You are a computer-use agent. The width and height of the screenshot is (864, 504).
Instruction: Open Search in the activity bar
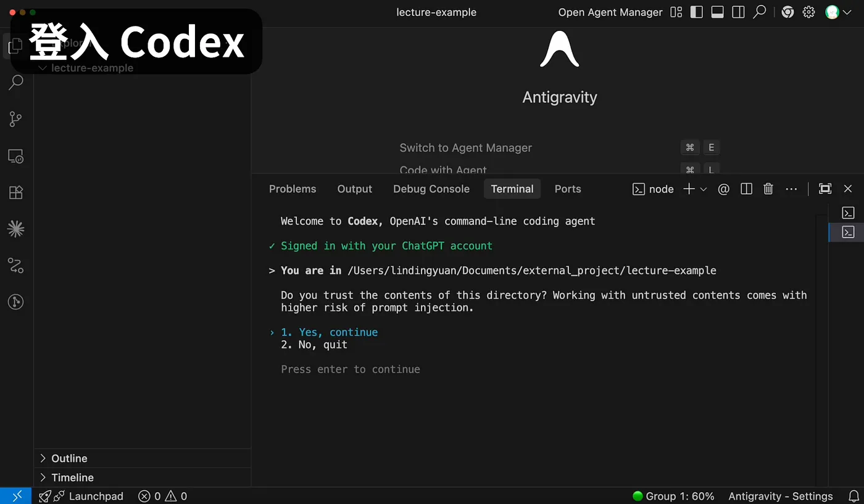(x=16, y=81)
